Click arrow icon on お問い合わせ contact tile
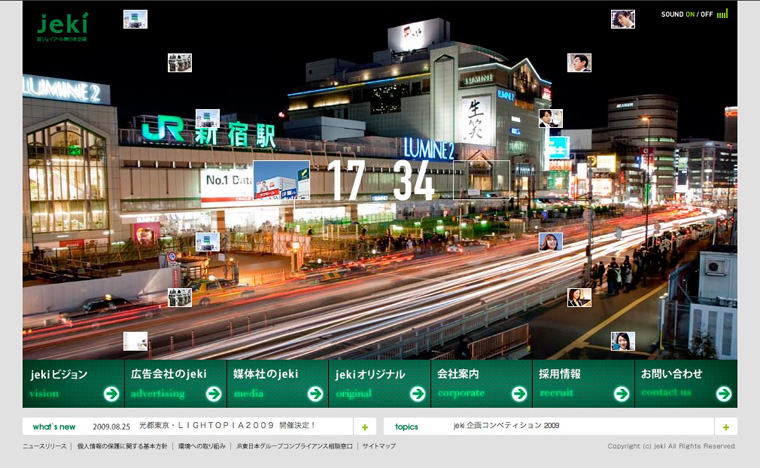The width and height of the screenshot is (760, 468). (723, 393)
